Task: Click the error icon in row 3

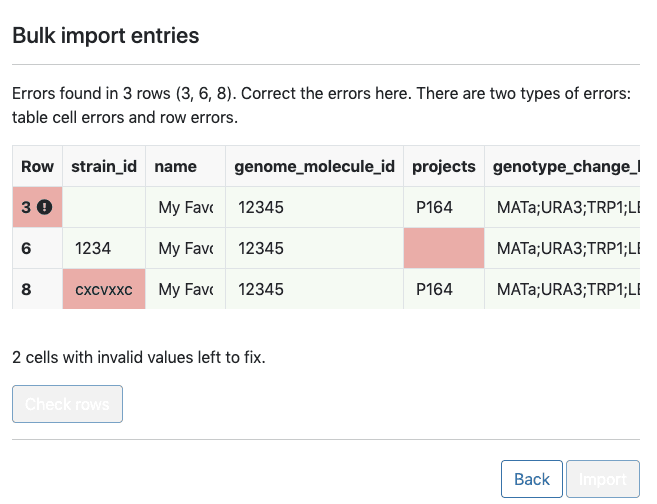Action: click(44, 207)
